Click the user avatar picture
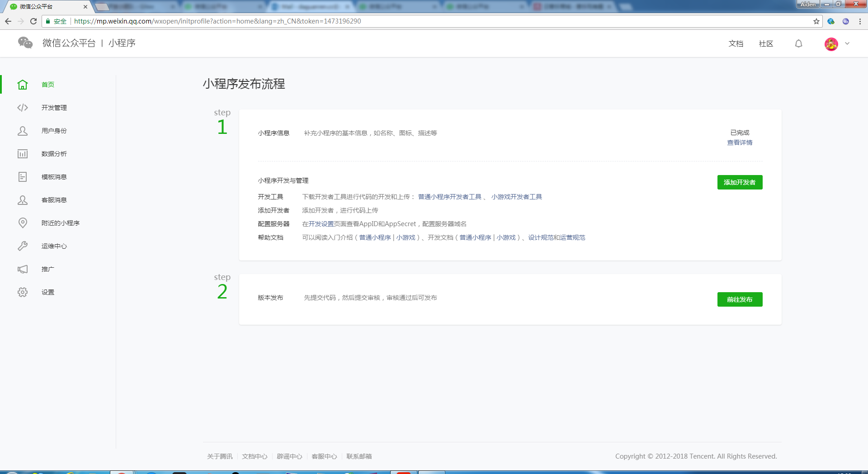 pos(831,44)
